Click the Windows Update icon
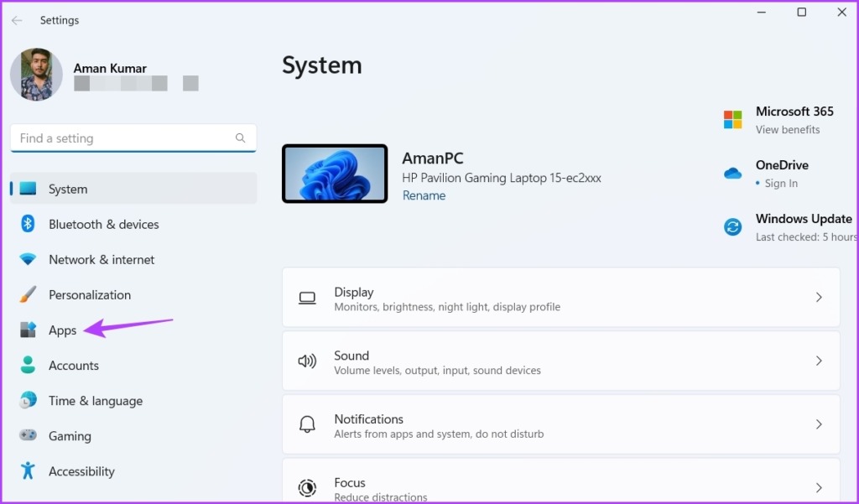The height and width of the screenshot is (504, 859). click(x=731, y=226)
